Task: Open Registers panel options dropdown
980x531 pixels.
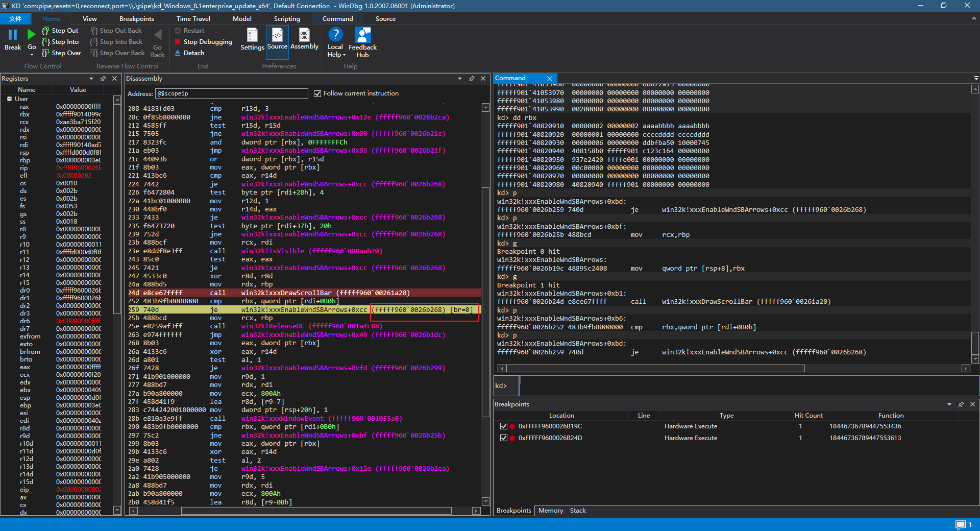Action: click(91, 79)
